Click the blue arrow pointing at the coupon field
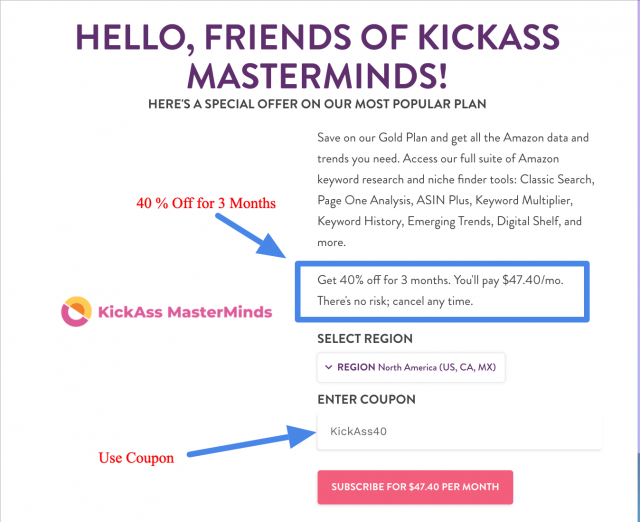 click(252, 442)
